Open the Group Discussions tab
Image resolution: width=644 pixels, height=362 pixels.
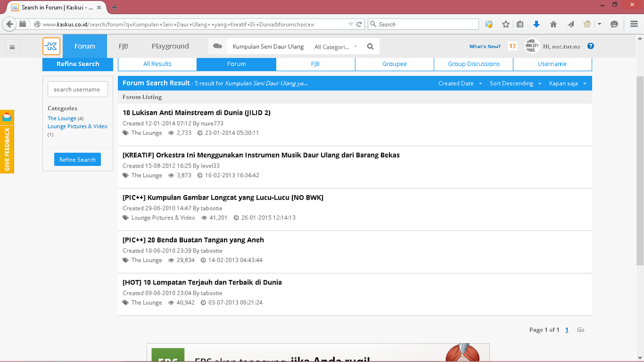click(473, 64)
